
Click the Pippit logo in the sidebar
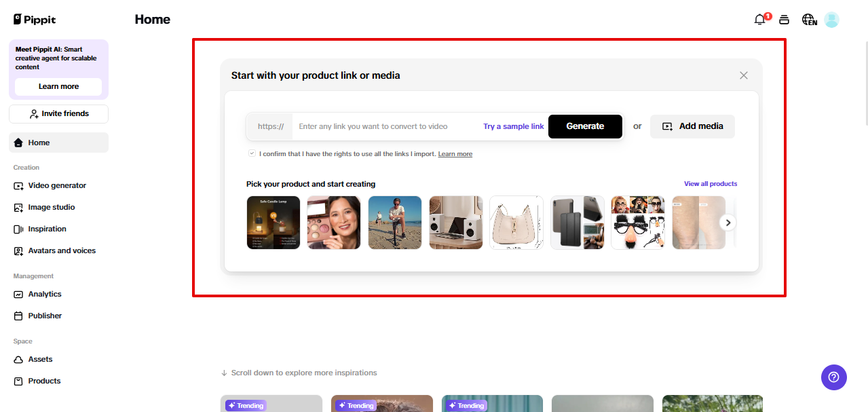tap(33, 19)
